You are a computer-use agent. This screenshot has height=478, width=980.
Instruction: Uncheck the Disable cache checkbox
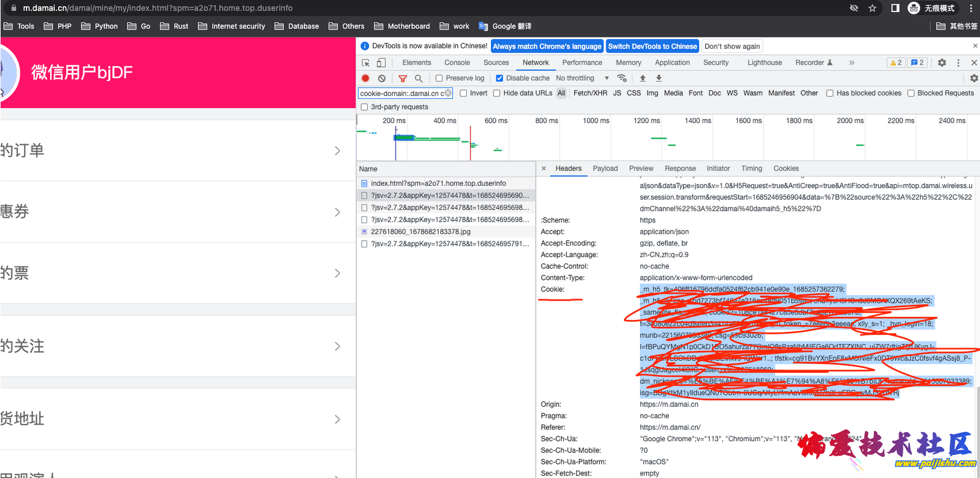(499, 78)
